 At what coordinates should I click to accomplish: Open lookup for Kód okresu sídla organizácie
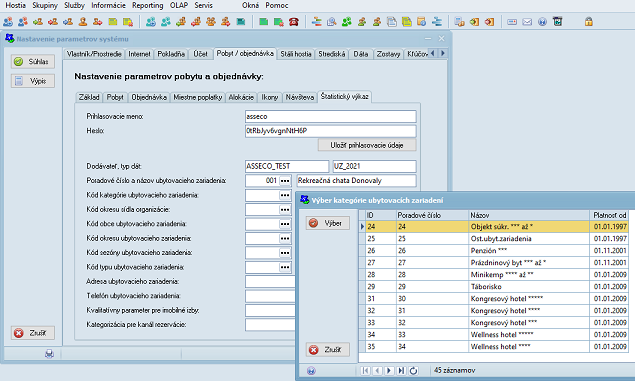tap(285, 209)
